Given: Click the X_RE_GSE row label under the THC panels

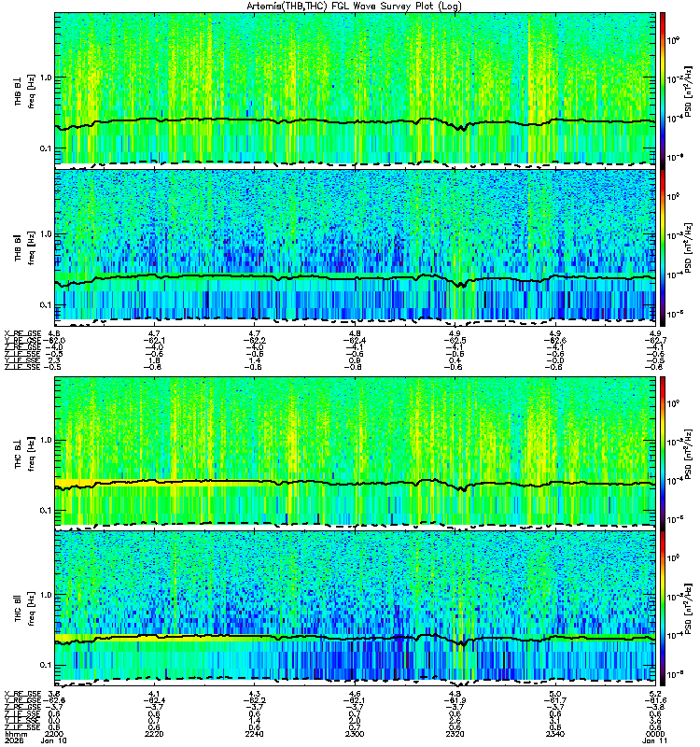Looking at the screenshot, I should 22,694.
